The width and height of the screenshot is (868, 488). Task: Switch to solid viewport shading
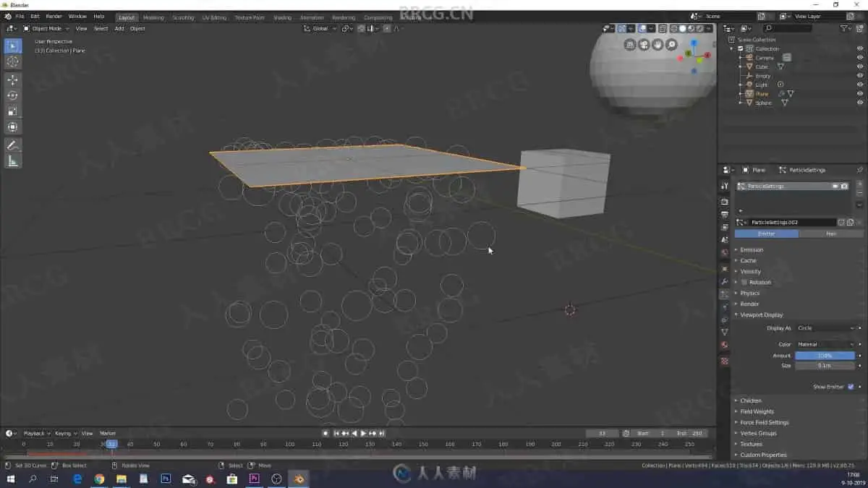pos(682,28)
